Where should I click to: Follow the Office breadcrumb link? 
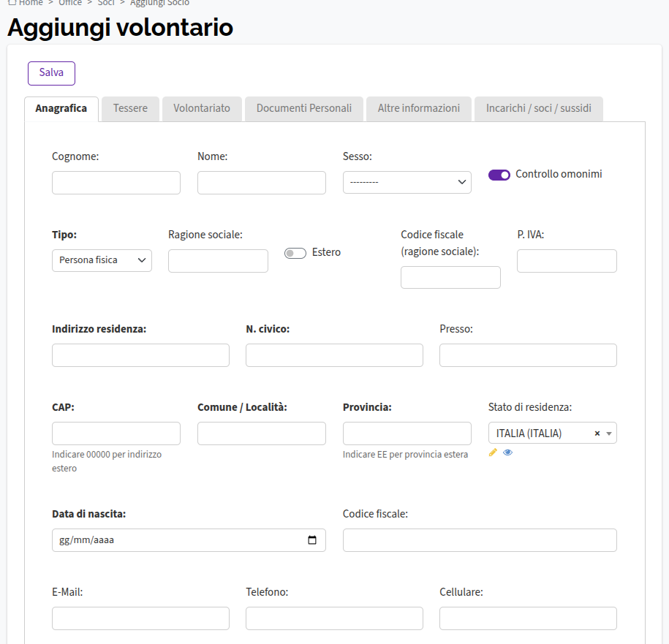(x=70, y=3)
